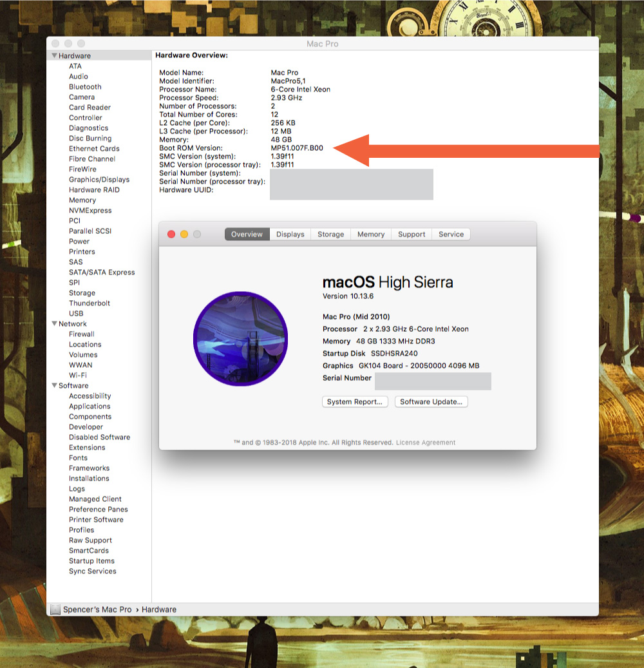Select Preference Panes in the sidebar

click(x=99, y=510)
